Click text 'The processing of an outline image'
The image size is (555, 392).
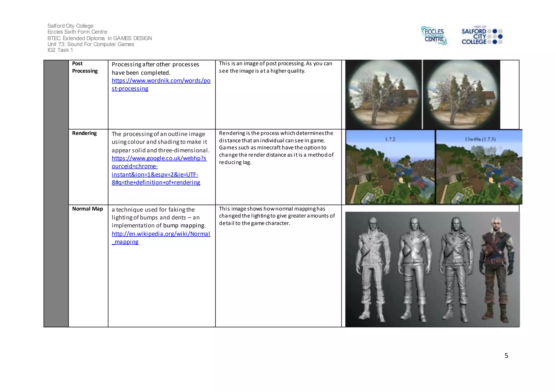[158, 134]
